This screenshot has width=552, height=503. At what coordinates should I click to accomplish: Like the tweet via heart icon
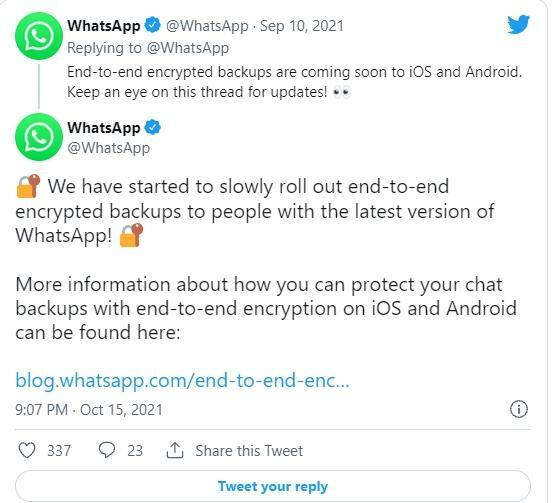coord(27,450)
